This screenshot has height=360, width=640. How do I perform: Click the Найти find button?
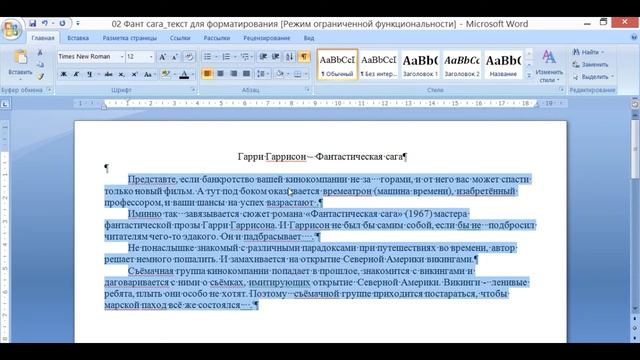tap(588, 52)
